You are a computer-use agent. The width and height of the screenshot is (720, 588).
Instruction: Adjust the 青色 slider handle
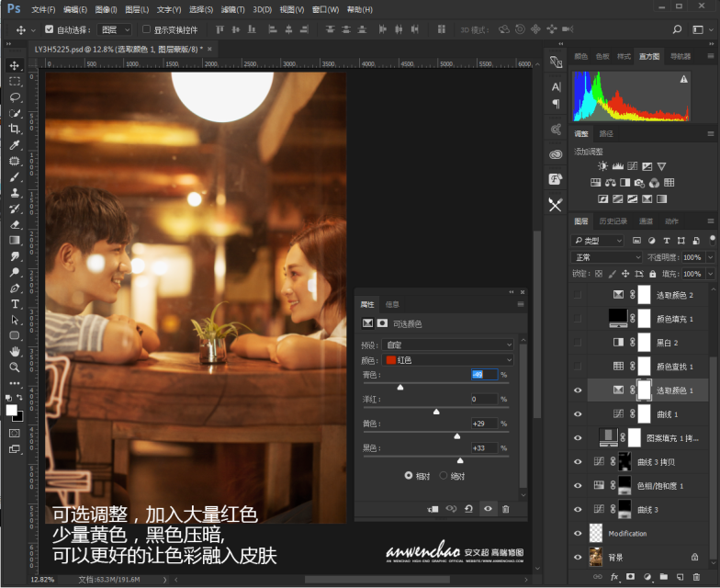coord(400,388)
